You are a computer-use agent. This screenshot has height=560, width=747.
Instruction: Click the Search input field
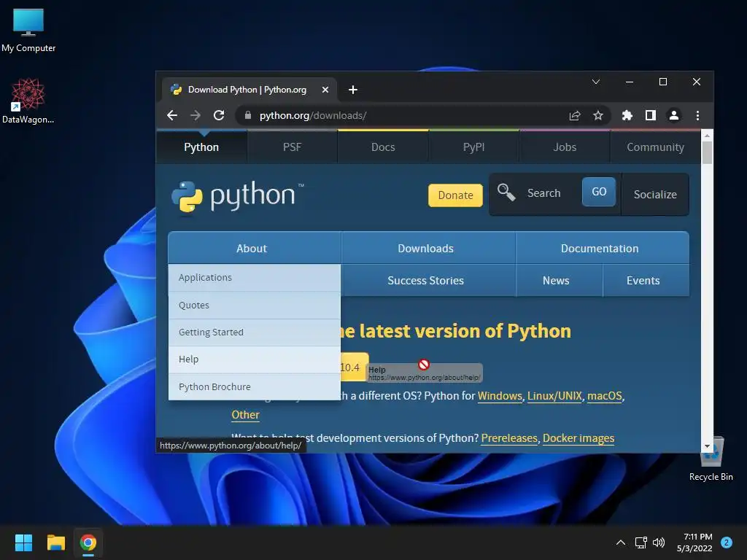(x=550, y=192)
